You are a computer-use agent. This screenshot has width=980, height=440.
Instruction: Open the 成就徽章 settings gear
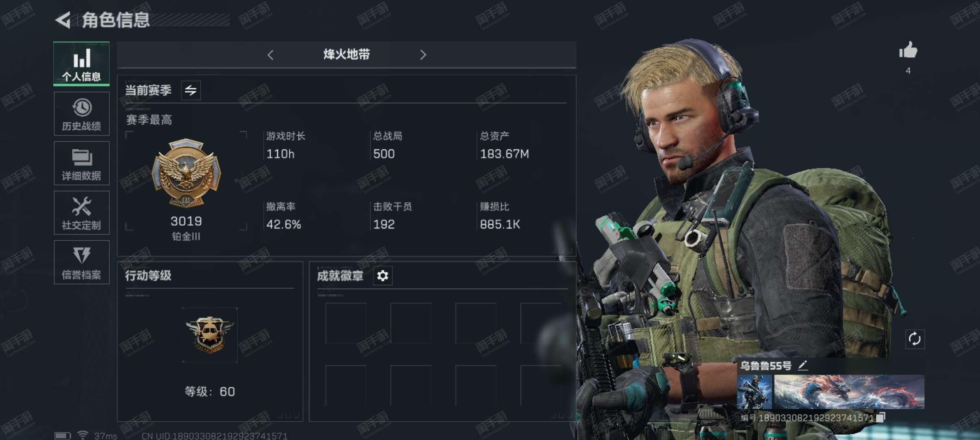[x=382, y=276]
